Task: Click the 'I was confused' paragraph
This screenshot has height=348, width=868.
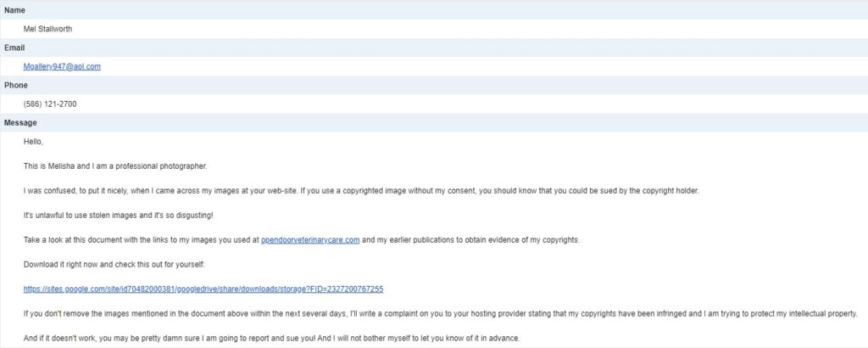Action: point(254,190)
